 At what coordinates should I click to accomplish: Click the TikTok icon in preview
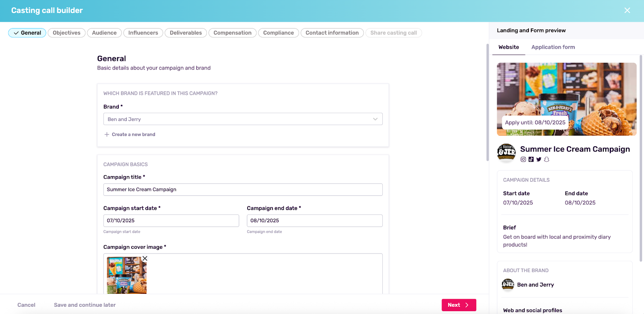531,159
